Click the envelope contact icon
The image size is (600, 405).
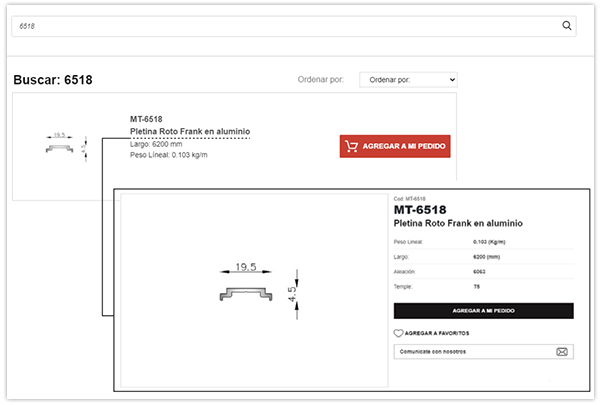click(561, 352)
